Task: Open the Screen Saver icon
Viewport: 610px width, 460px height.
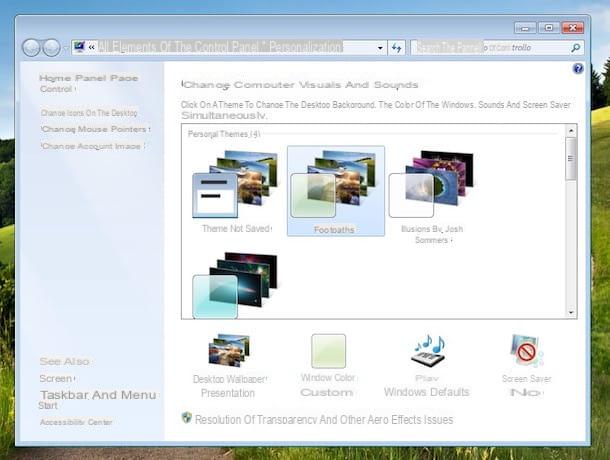Action: tap(526, 350)
